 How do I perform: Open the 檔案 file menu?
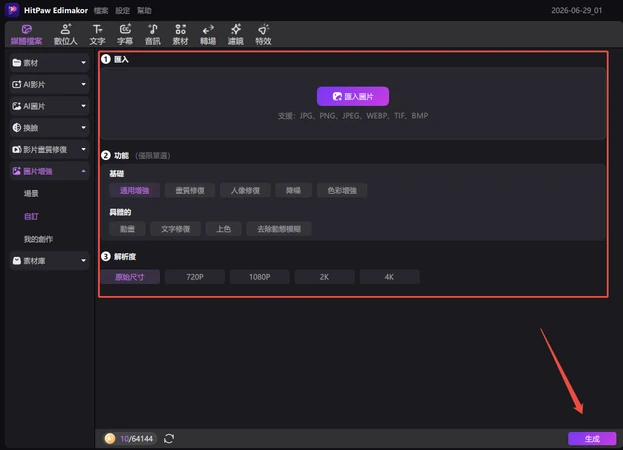[101, 11]
